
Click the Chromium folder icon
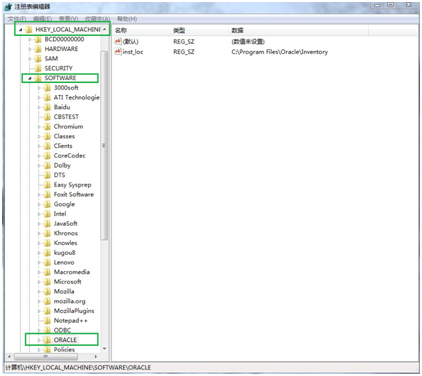click(47, 126)
